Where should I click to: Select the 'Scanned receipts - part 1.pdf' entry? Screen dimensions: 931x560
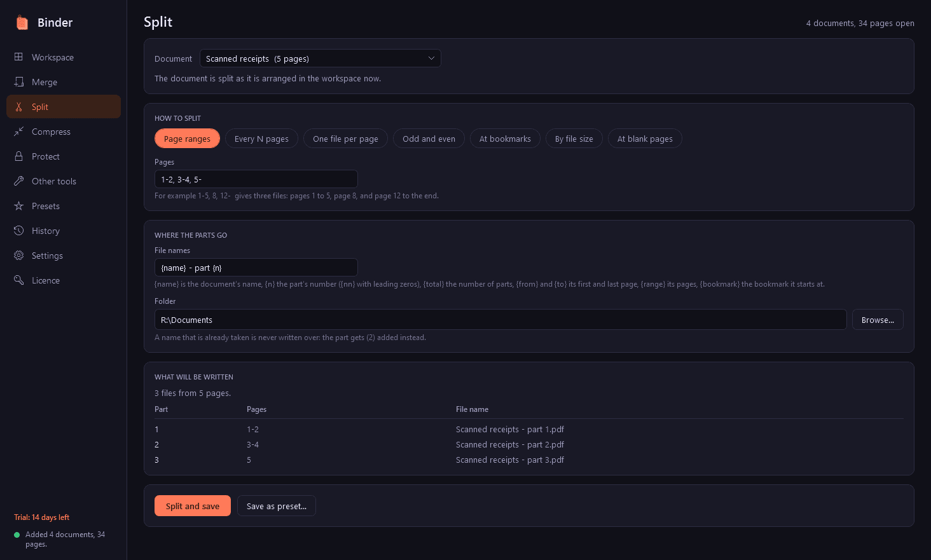(x=510, y=430)
